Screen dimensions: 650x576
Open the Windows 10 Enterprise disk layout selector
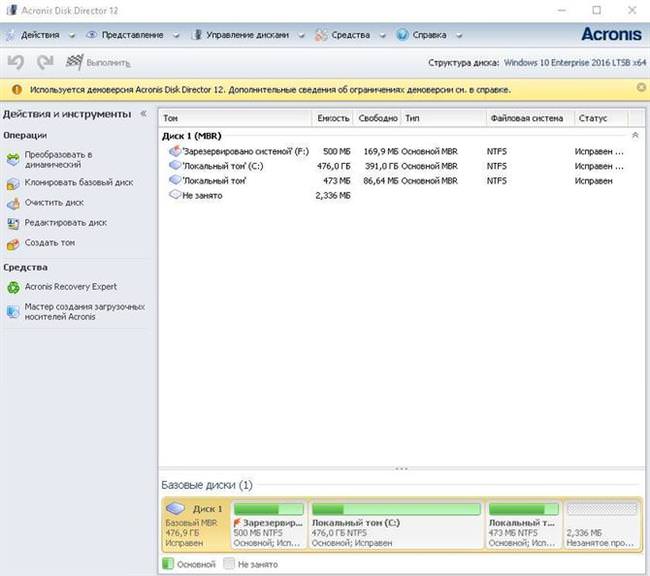click(575, 63)
